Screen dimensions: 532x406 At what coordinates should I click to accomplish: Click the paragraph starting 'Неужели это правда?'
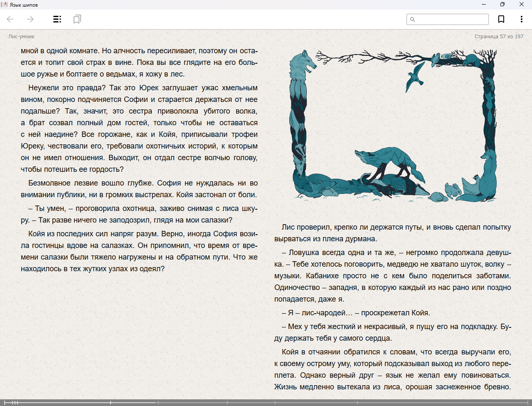(x=139, y=129)
